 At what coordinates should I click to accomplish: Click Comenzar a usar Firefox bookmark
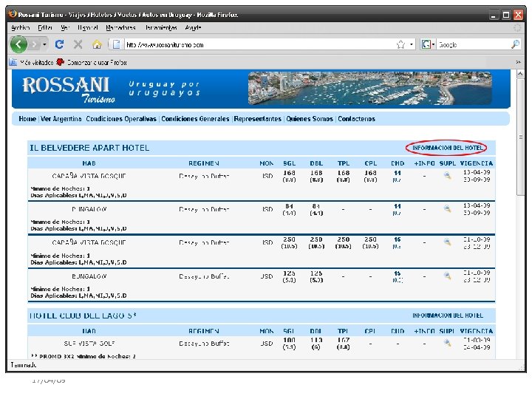click(92, 62)
